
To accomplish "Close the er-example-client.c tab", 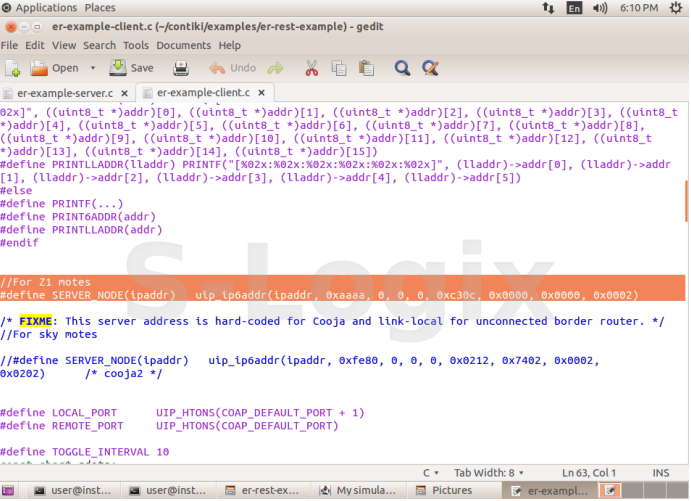I will click(x=261, y=93).
